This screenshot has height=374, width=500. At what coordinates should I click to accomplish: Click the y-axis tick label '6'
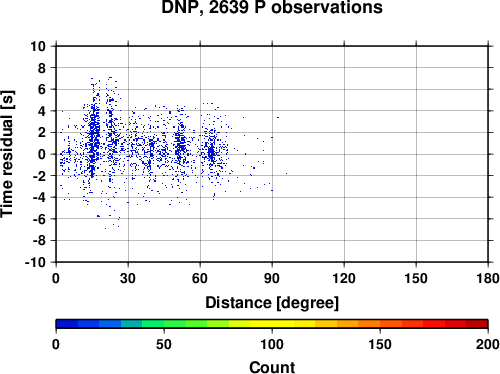point(42,90)
